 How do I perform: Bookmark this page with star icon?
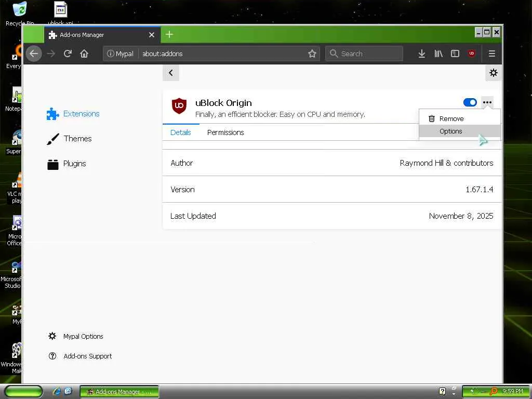pyautogui.click(x=312, y=54)
